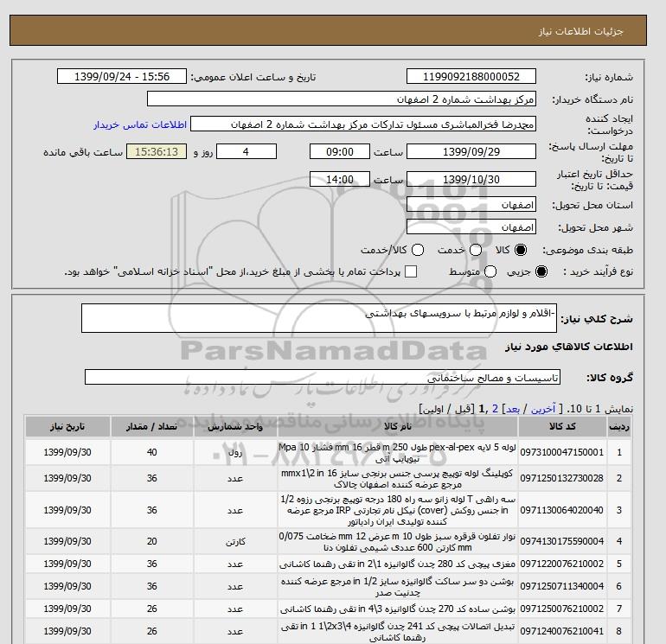Click the unit کارتن in row 4
666x644 pixels.
click(235, 542)
